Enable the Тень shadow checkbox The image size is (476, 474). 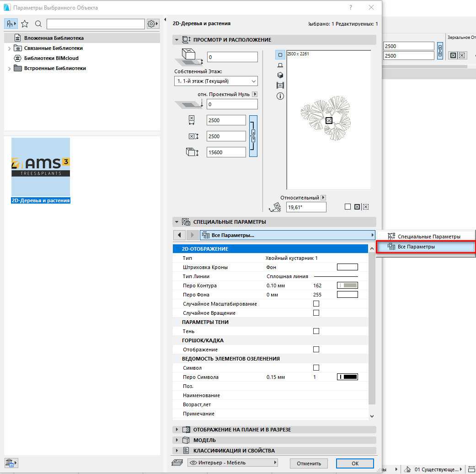pos(316,331)
